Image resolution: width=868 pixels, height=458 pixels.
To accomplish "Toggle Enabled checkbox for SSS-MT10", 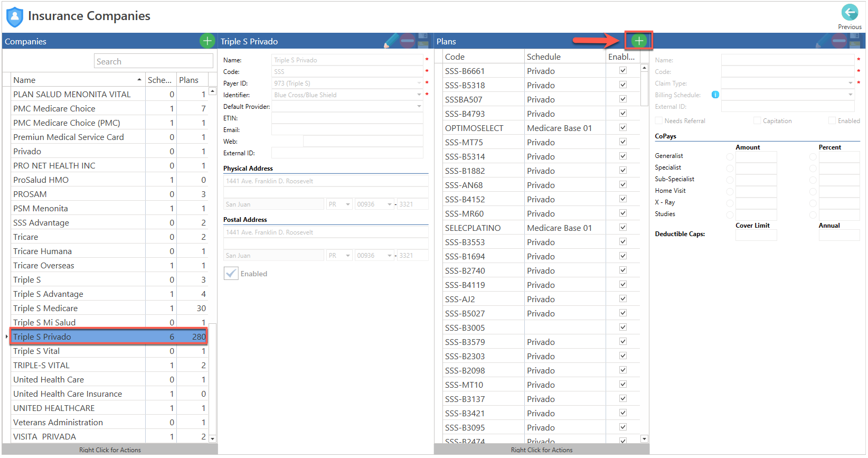I will tap(623, 384).
